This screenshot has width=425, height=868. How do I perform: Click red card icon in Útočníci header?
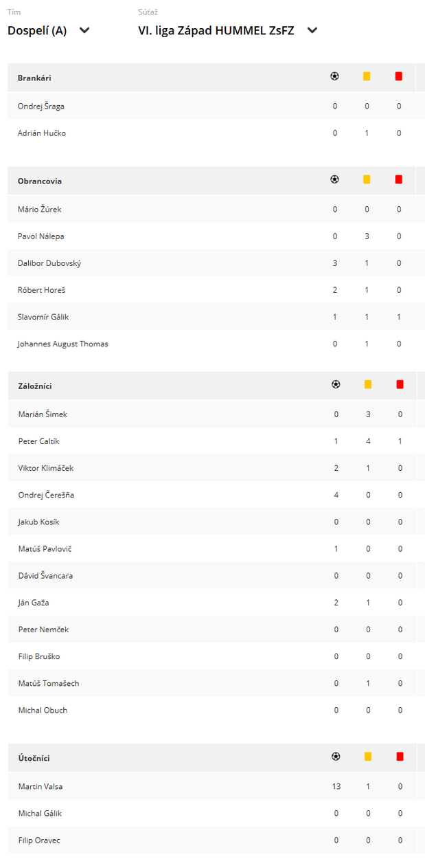[x=400, y=757]
